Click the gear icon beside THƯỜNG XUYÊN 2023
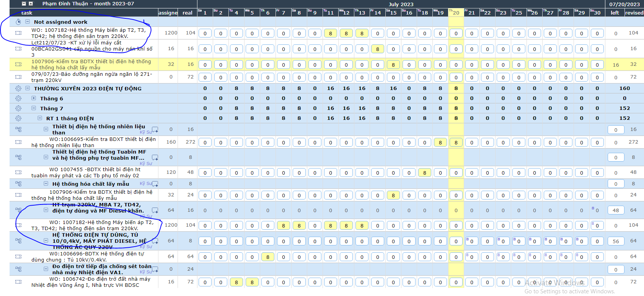 (x=18, y=88)
